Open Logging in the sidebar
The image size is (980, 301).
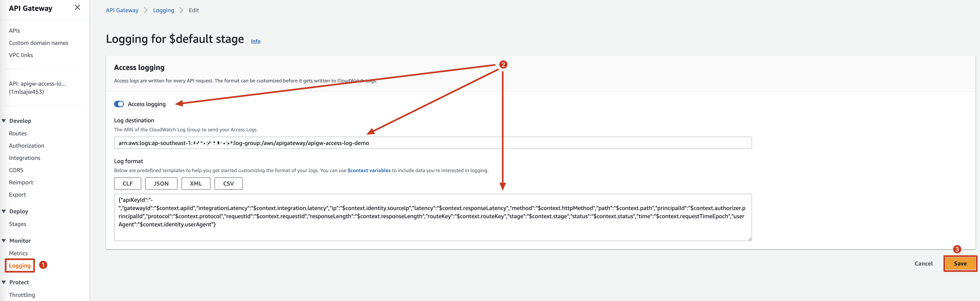(20, 266)
